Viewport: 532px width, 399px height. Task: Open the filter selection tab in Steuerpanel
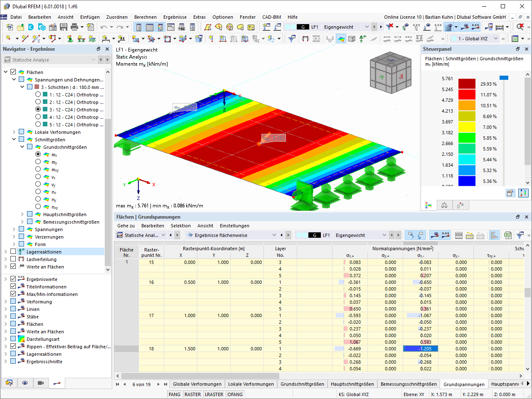[x=460, y=205]
